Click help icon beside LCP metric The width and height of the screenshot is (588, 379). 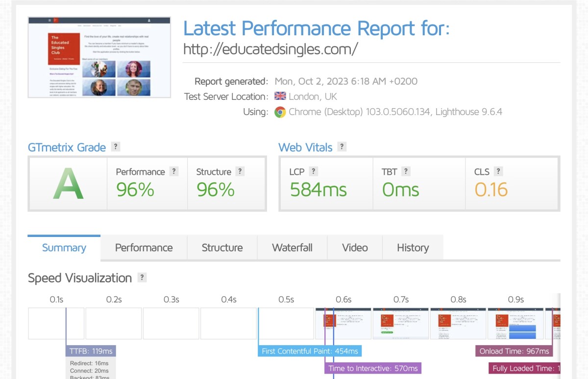pyautogui.click(x=314, y=171)
